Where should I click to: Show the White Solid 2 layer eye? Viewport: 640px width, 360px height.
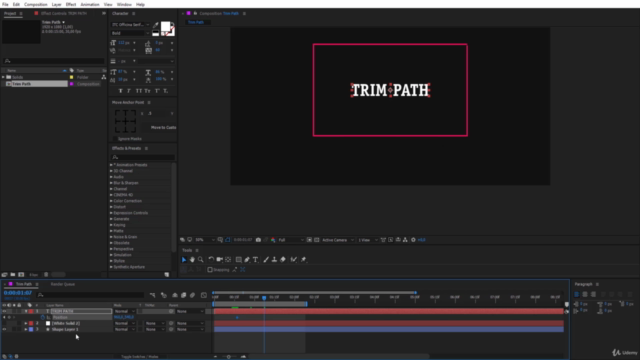[x=4, y=323]
